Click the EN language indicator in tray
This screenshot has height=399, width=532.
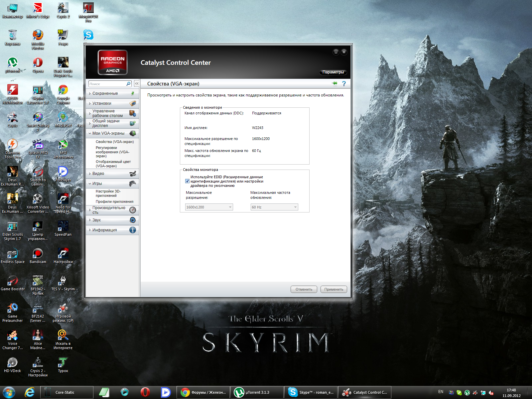(441, 392)
